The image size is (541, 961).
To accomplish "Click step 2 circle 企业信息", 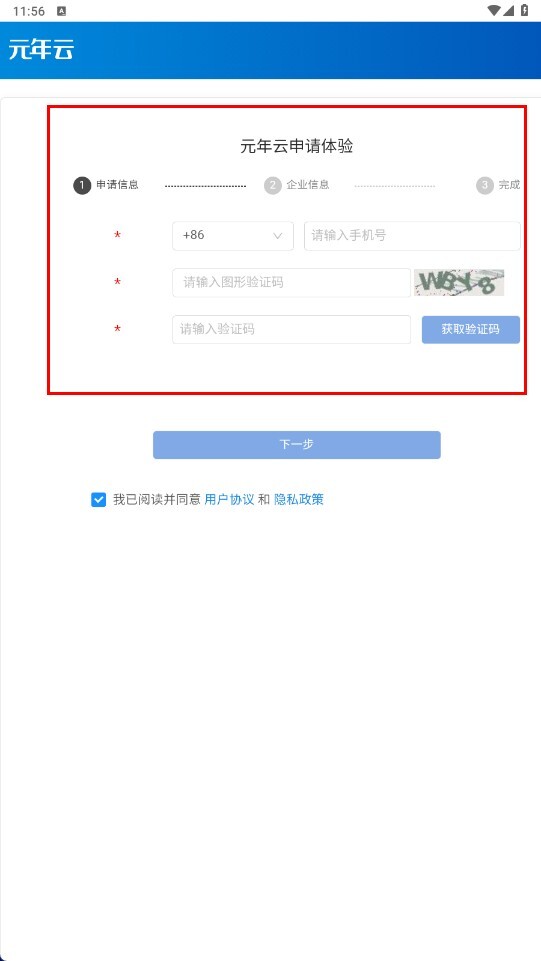I will pyautogui.click(x=273, y=185).
